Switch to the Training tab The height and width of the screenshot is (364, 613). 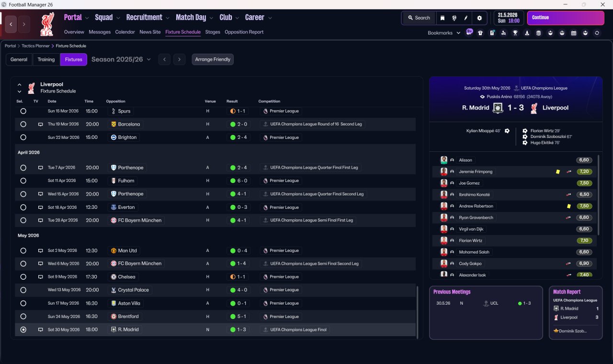click(46, 59)
